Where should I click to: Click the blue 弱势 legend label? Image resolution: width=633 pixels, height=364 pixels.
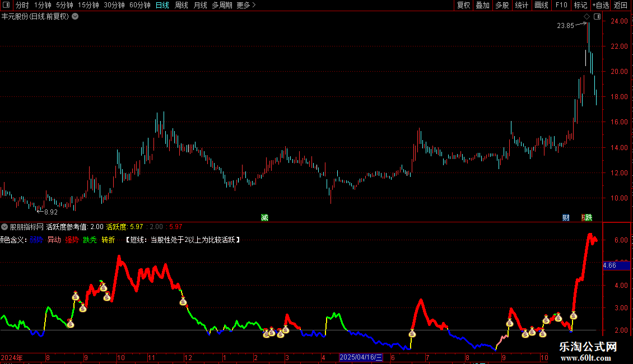36,240
